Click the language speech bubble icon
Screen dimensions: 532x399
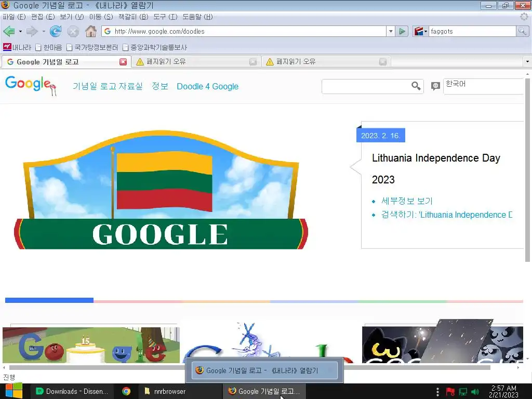[x=435, y=86]
